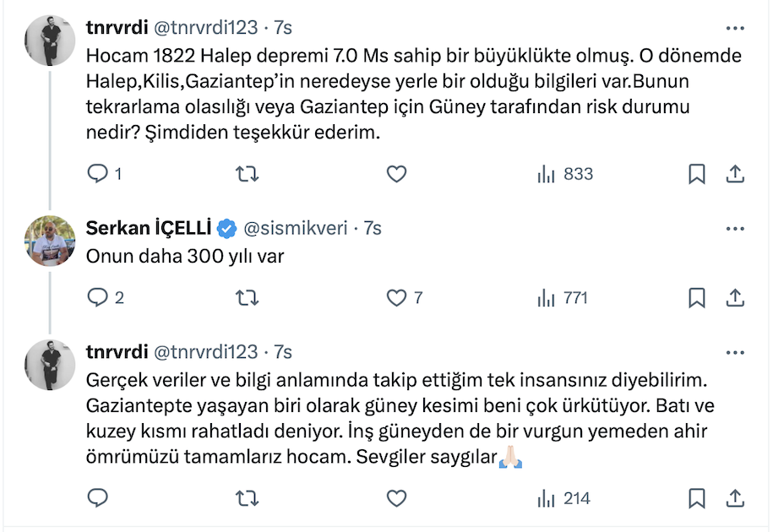Share the last tnrvrdi tweet
The height and width of the screenshot is (532, 784).
(x=735, y=498)
